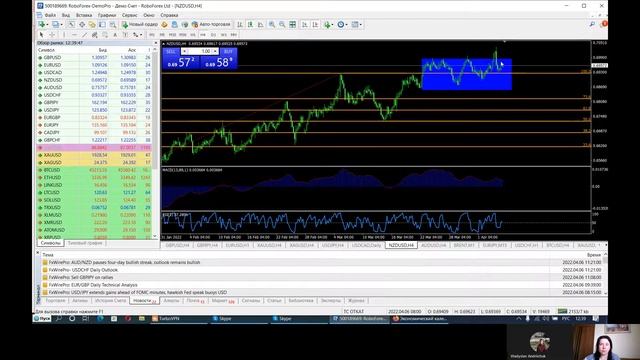This screenshot has height=360, width=640.
Task: Increase volume with the right stepper arrow
Action: tap(216, 51)
